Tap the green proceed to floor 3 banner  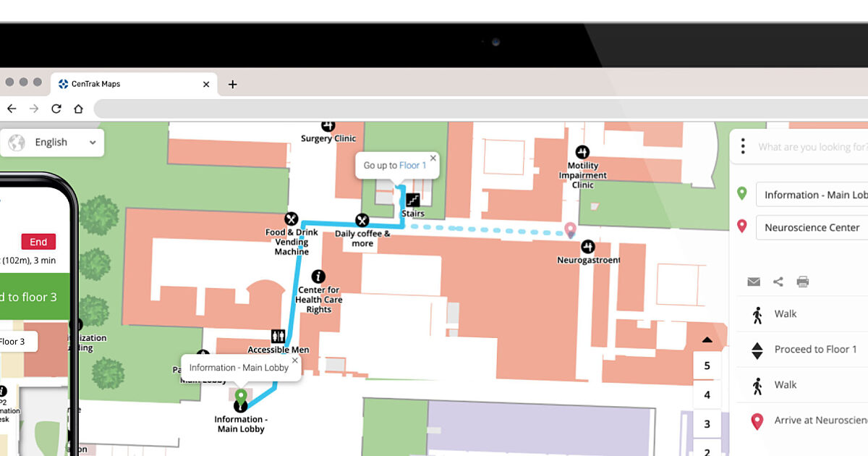click(x=35, y=297)
